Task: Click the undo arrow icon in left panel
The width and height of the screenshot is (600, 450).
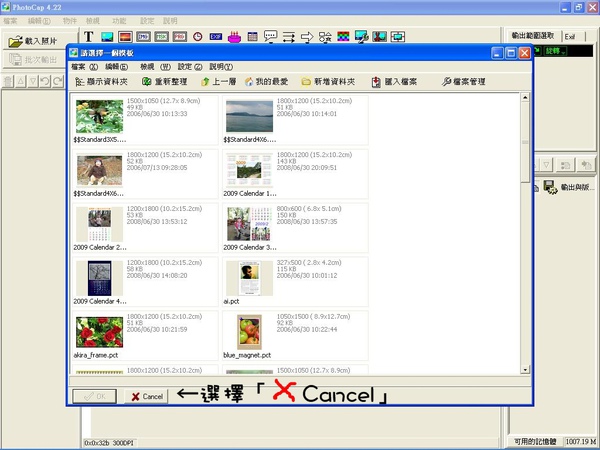Action: coord(45,81)
